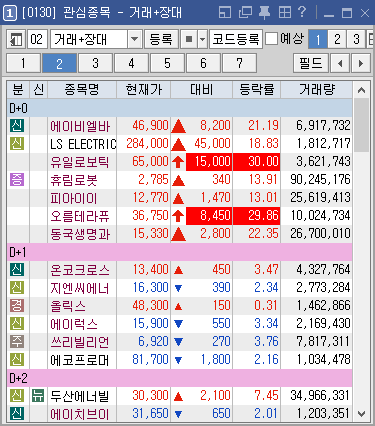Select the stock name 동국생명과
Viewport: 375px width, 426px height.
pyautogui.click(x=80, y=234)
